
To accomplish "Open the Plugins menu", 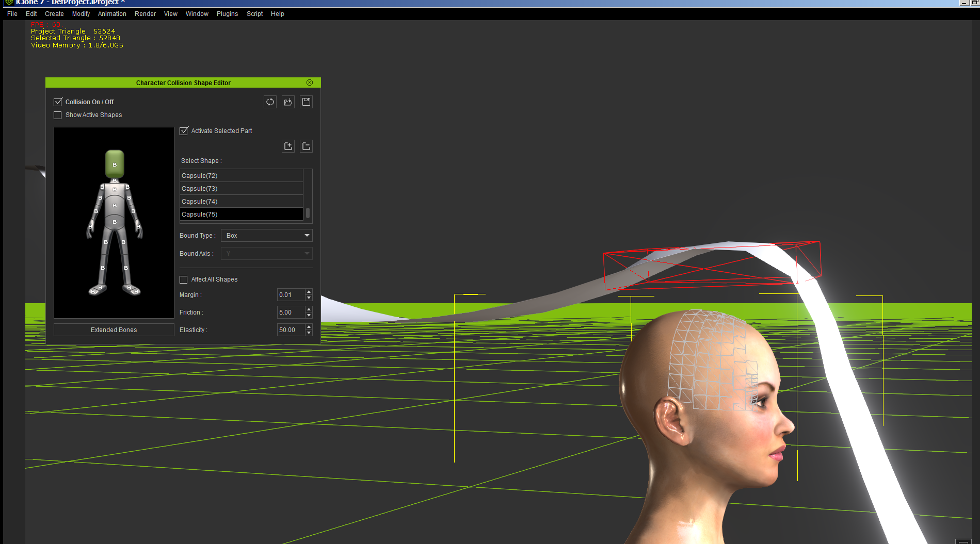I will click(x=227, y=14).
